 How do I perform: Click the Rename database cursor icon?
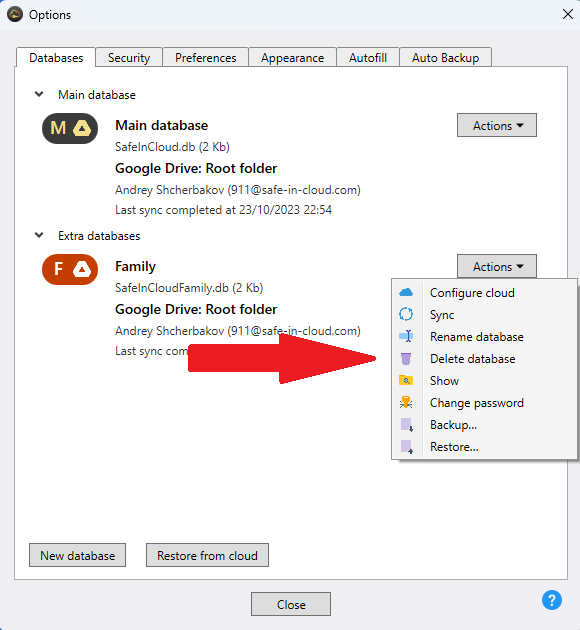[x=406, y=336]
